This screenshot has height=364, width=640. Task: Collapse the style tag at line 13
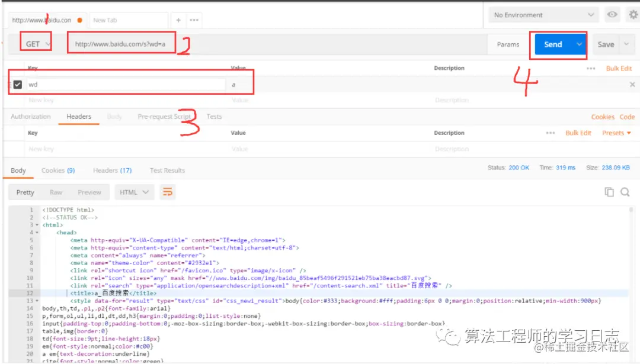coord(37,301)
